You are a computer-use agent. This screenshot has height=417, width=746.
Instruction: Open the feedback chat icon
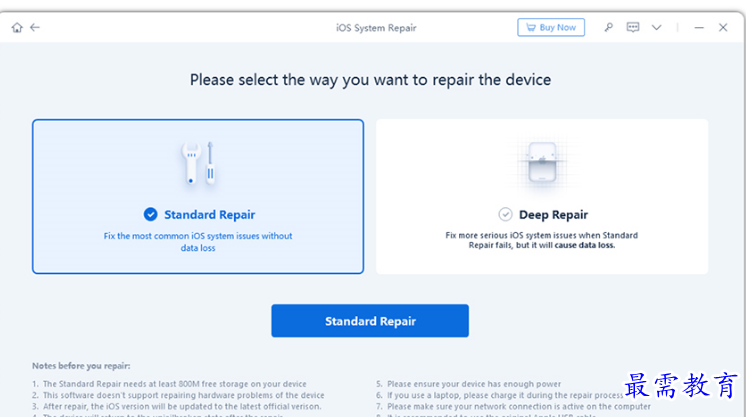coord(633,27)
